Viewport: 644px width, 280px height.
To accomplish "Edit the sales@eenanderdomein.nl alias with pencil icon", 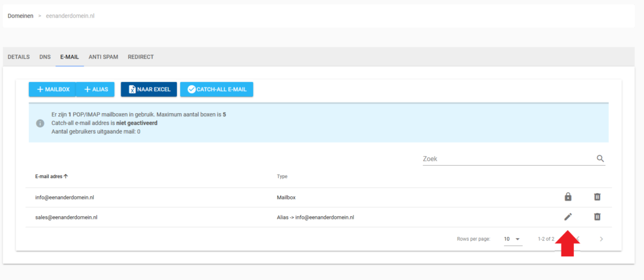I will point(568,217).
